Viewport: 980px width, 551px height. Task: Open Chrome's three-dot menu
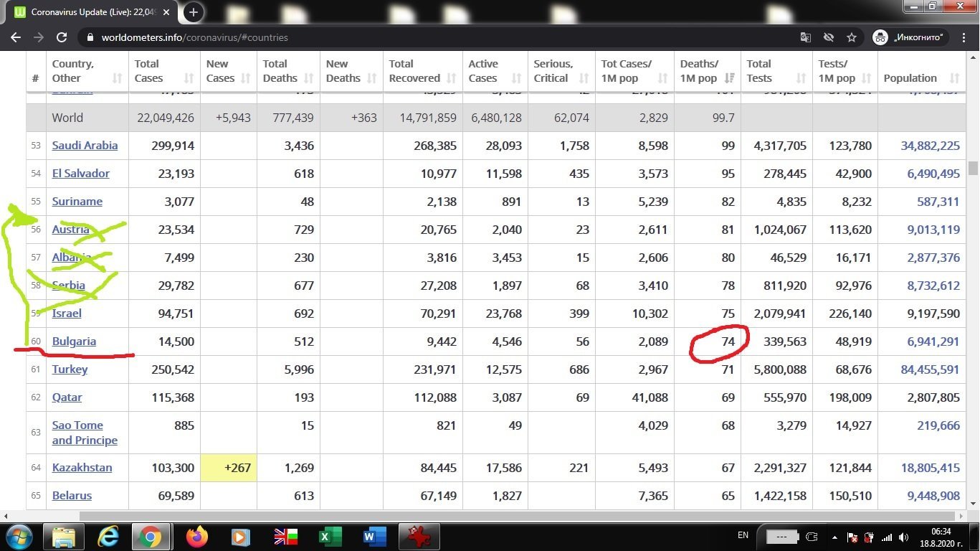click(x=963, y=37)
